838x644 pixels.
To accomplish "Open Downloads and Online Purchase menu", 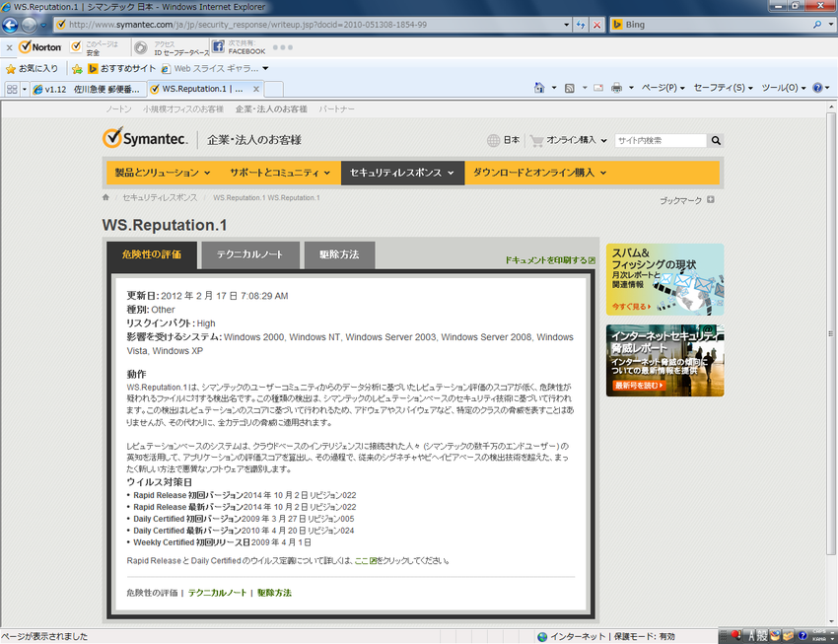I will (x=539, y=173).
